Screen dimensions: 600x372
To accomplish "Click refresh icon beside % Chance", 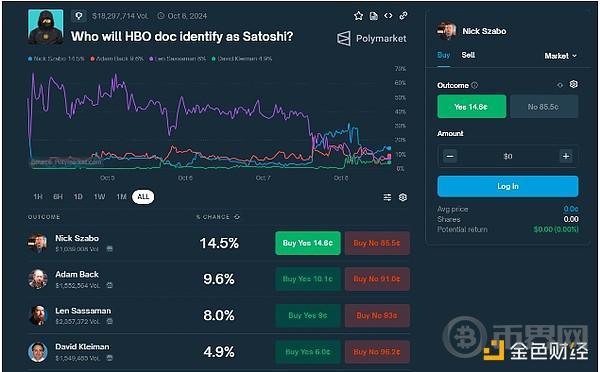I will 237,217.
